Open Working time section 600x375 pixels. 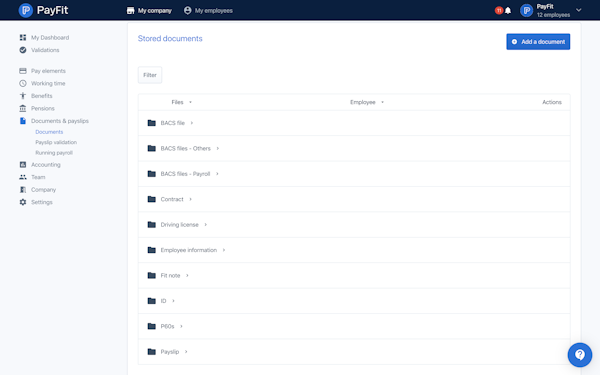48,83
